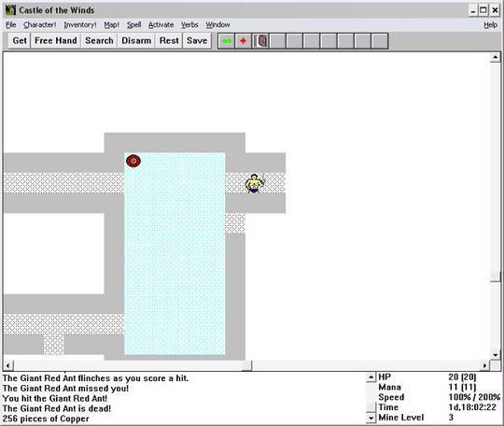Click the Save button
Screen dimensions: 504x426
(x=197, y=41)
